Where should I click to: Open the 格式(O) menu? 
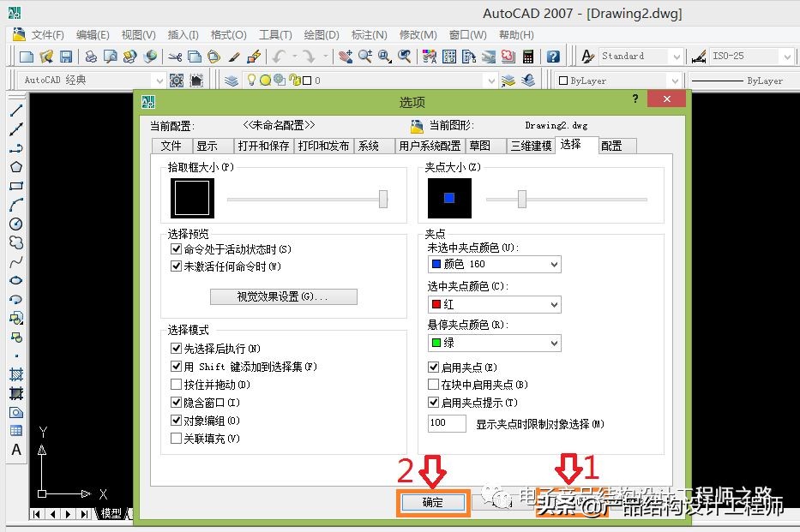229,35
